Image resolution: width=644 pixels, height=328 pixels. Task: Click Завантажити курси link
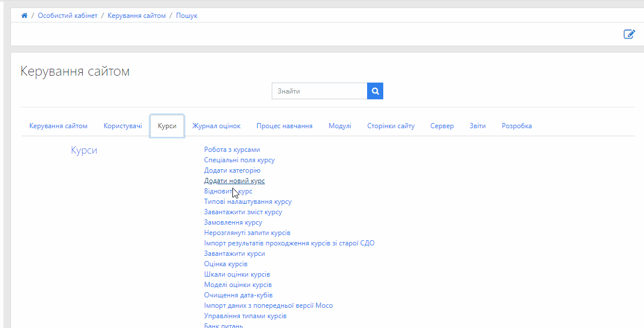(x=235, y=254)
